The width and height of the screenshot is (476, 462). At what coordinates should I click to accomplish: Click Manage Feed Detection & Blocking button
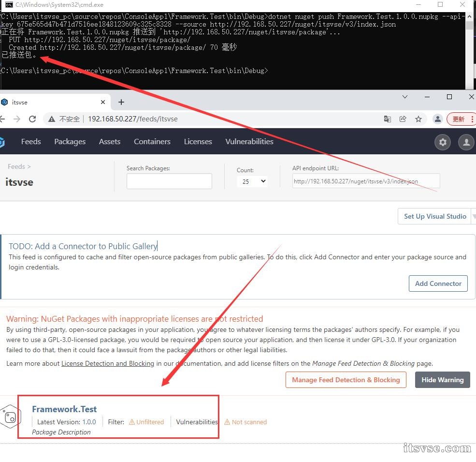346,380
